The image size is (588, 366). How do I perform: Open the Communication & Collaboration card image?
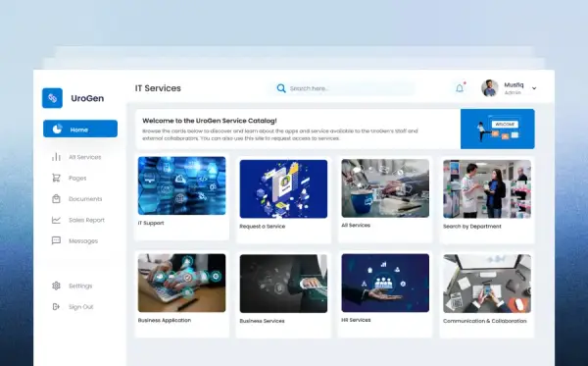tap(487, 284)
